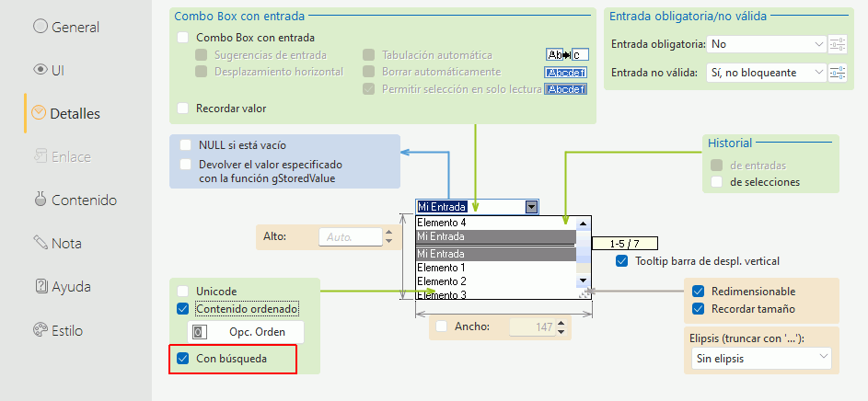Select Elemento 1 in preview list
868x401 pixels.
click(496, 268)
